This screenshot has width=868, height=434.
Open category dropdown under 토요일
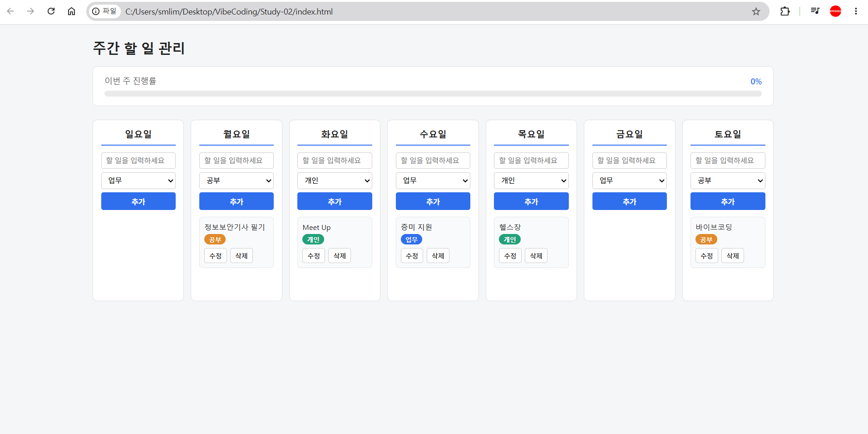728,180
